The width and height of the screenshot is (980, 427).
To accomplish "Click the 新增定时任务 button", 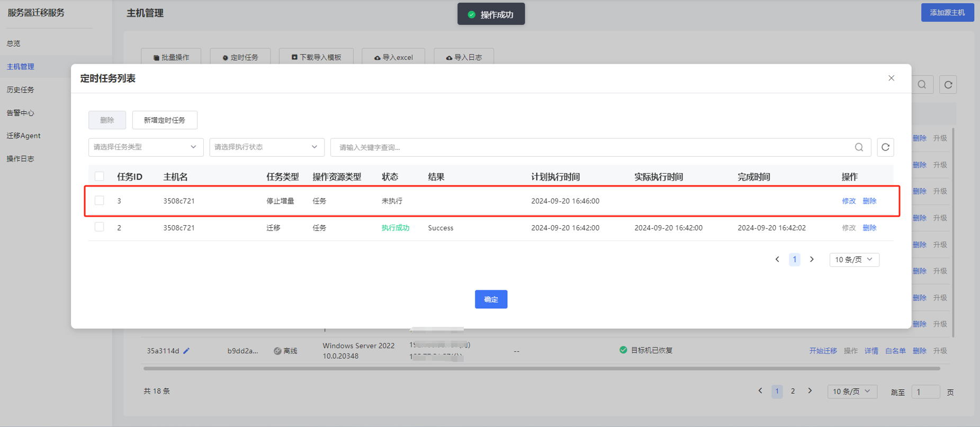I will pyautogui.click(x=165, y=120).
